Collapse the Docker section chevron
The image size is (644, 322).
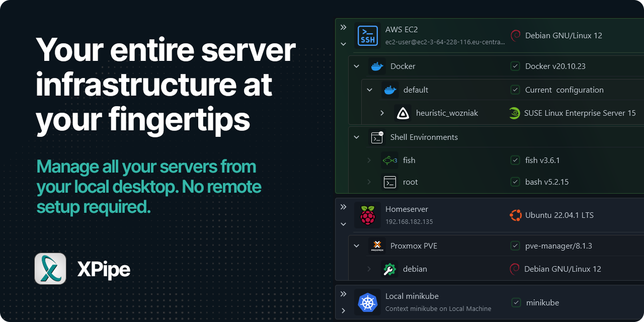pyautogui.click(x=356, y=66)
